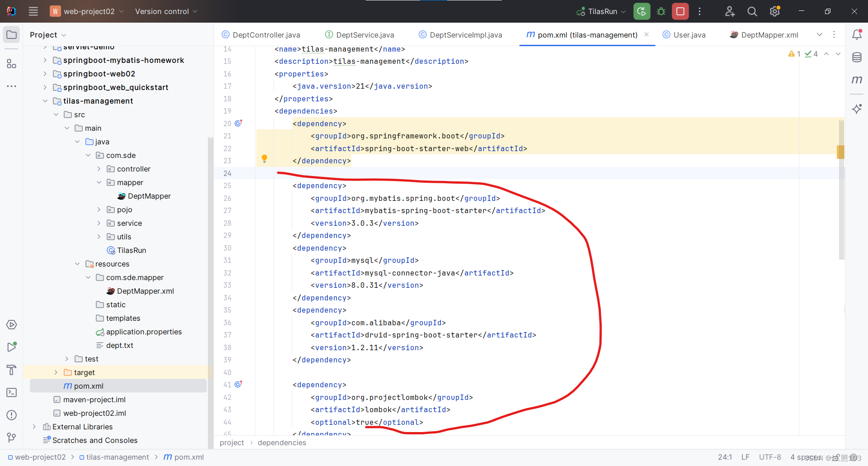Open IDE settings gear
Viewport: 868px width, 466px height.
click(x=775, y=11)
